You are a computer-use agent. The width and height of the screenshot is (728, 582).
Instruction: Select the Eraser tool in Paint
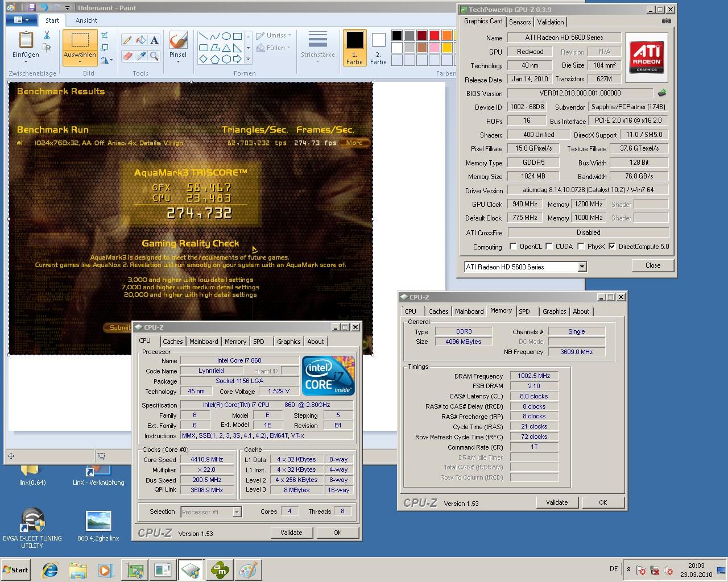tap(127, 56)
